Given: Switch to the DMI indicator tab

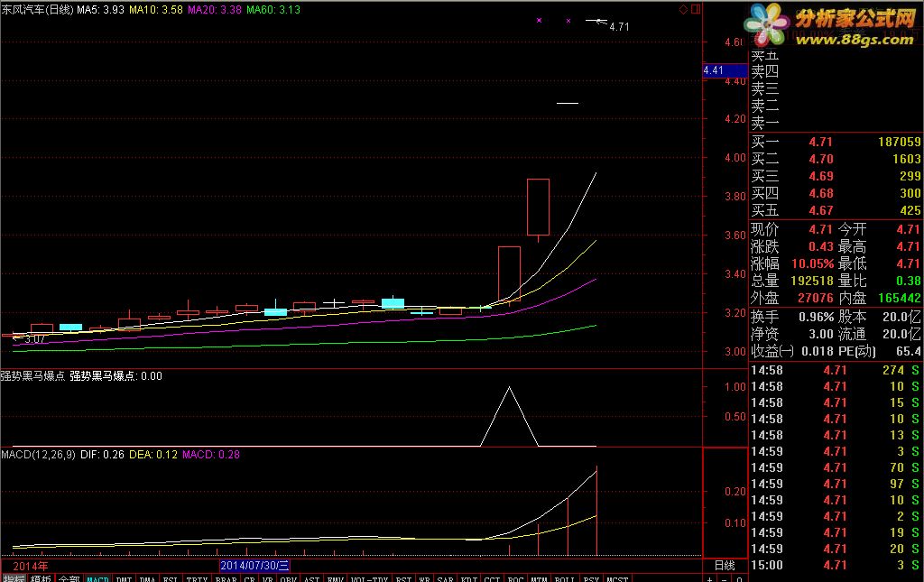Looking at the screenshot, I should (124, 579).
